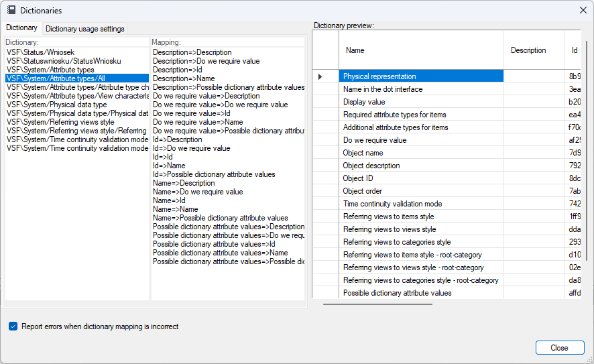Viewport: 594px width, 364px height.
Task: Select mapping Id=>Name
Action: click(228, 166)
